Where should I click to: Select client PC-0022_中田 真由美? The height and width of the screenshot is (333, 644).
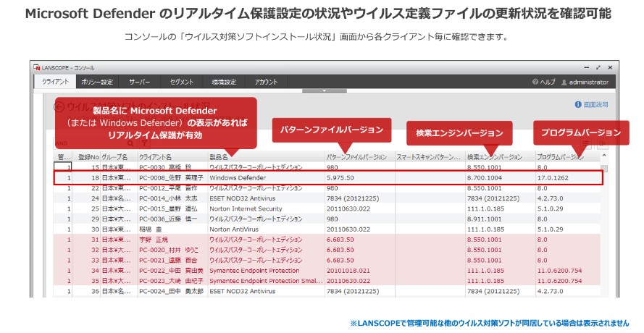[171, 271]
